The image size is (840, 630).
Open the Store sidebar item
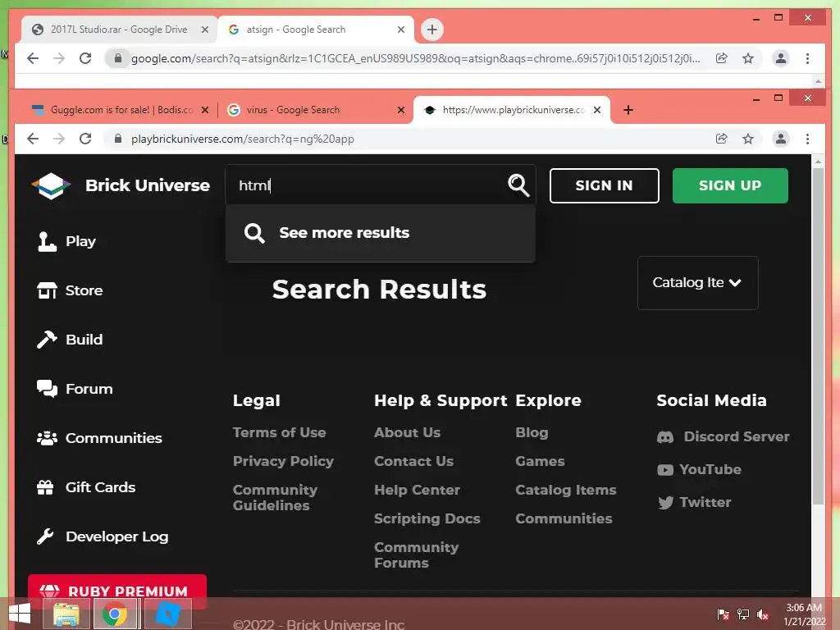click(70, 290)
